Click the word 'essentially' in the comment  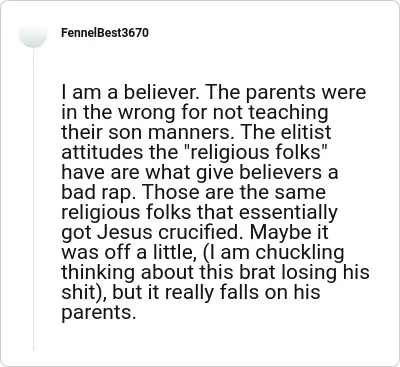click(x=288, y=213)
